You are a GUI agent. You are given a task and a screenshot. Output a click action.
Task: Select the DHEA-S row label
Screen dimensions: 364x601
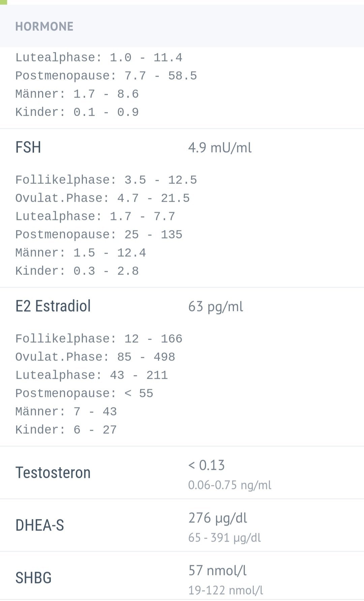click(40, 525)
